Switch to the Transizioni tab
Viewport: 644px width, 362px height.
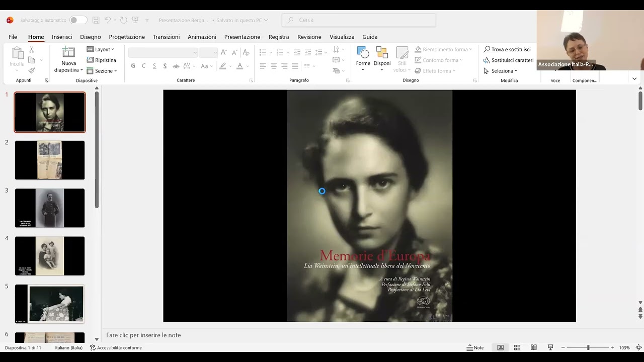pyautogui.click(x=166, y=37)
